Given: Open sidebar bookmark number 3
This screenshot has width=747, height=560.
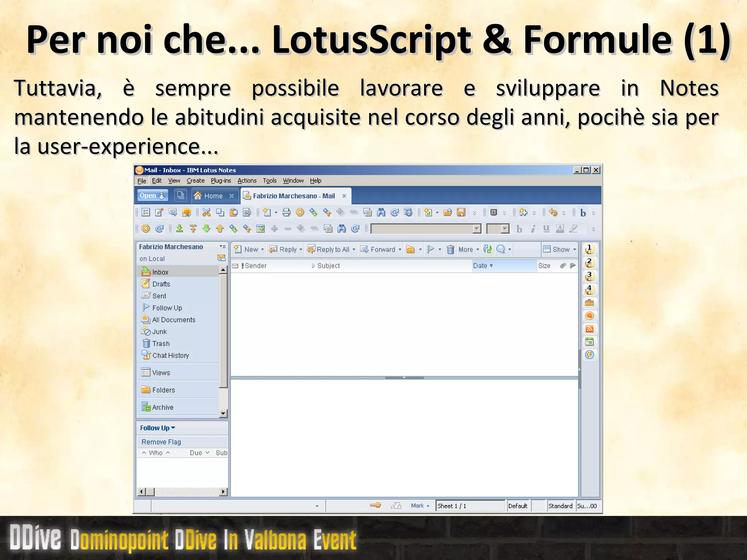Looking at the screenshot, I should pos(589,276).
